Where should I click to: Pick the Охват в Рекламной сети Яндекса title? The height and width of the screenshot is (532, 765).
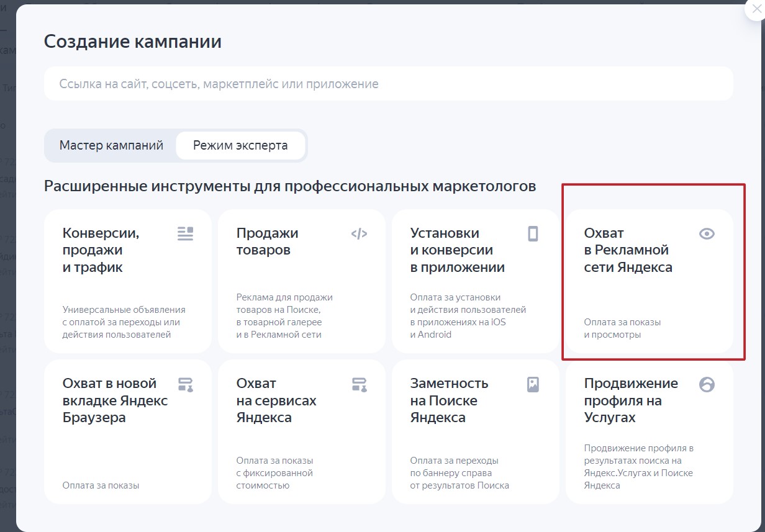pos(628,250)
